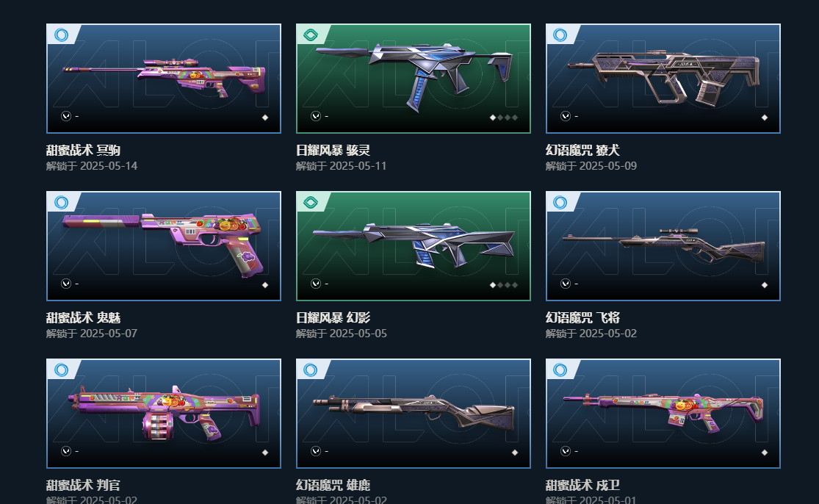Image resolution: width=819 pixels, height=504 pixels.
Task: Open the pink sniper rifle 冥驹 skin image
Action: point(164,79)
